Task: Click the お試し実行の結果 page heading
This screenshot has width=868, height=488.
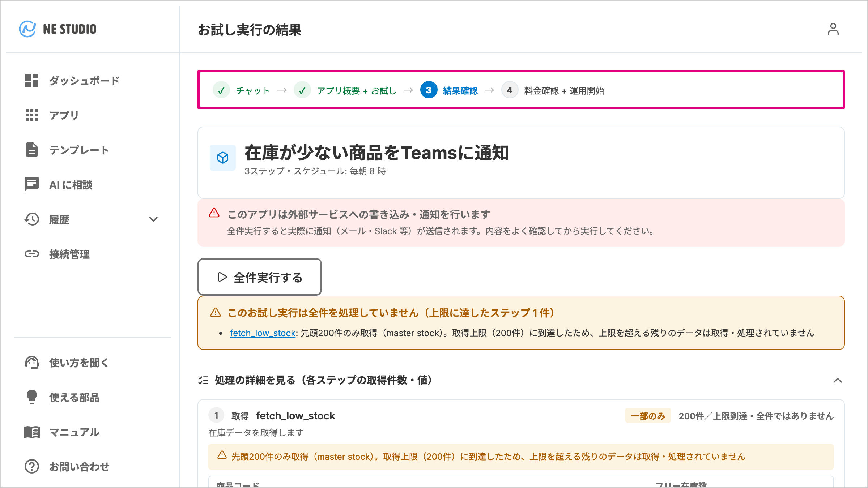Action: [x=250, y=30]
